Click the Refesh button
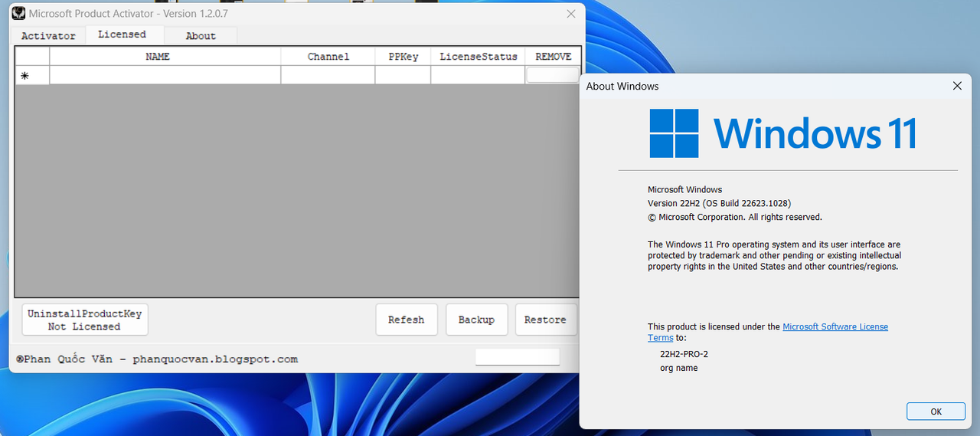Viewport: 980px width, 436px height. [x=407, y=320]
